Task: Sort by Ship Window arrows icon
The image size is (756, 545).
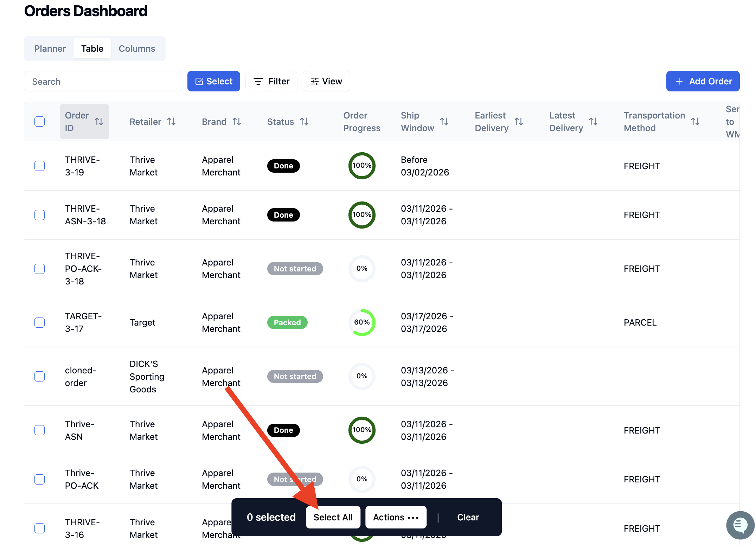Action: click(444, 122)
